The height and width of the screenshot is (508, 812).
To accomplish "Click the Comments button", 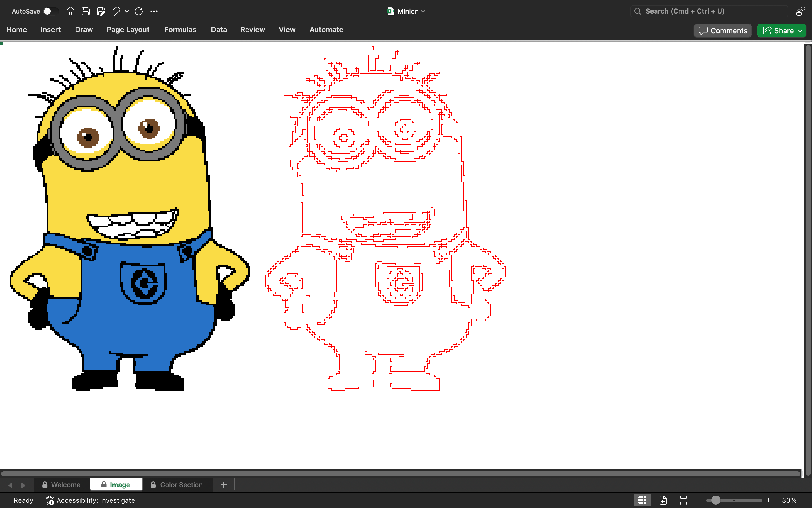I will tap(723, 30).
